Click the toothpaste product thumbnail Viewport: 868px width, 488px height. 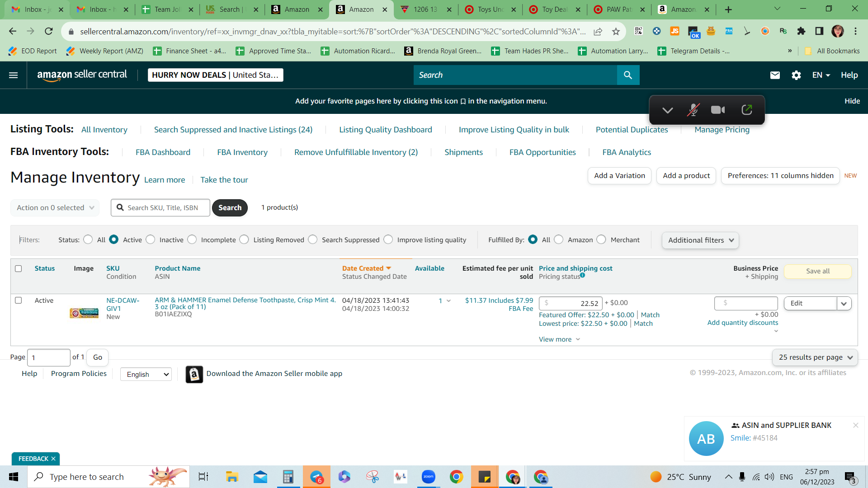coord(84,313)
